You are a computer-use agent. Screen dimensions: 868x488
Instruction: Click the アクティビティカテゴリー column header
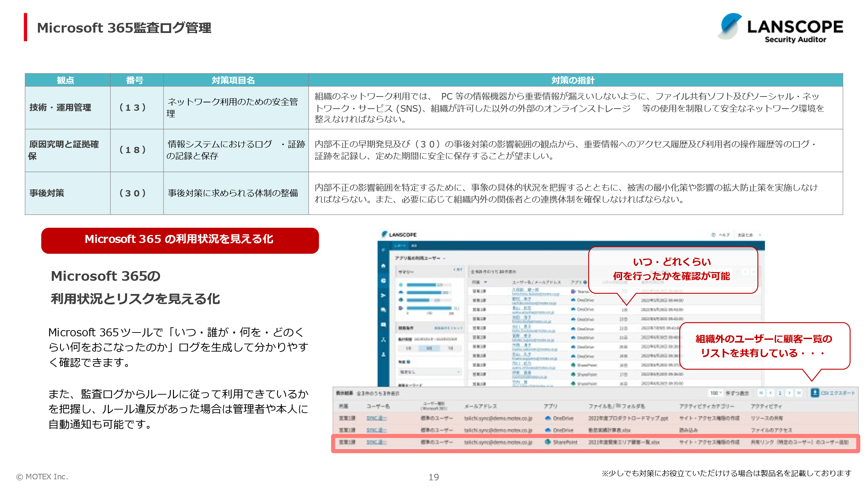point(707,406)
